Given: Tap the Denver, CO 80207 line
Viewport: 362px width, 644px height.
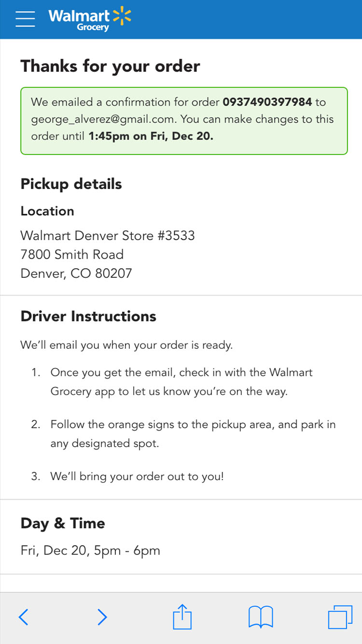Looking at the screenshot, I should [x=76, y=274].
